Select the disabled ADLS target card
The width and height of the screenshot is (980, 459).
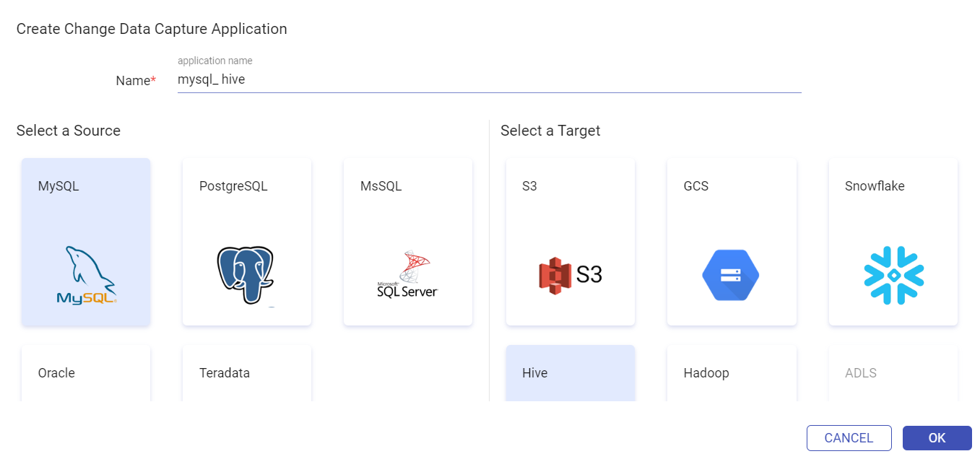point(893,373)
